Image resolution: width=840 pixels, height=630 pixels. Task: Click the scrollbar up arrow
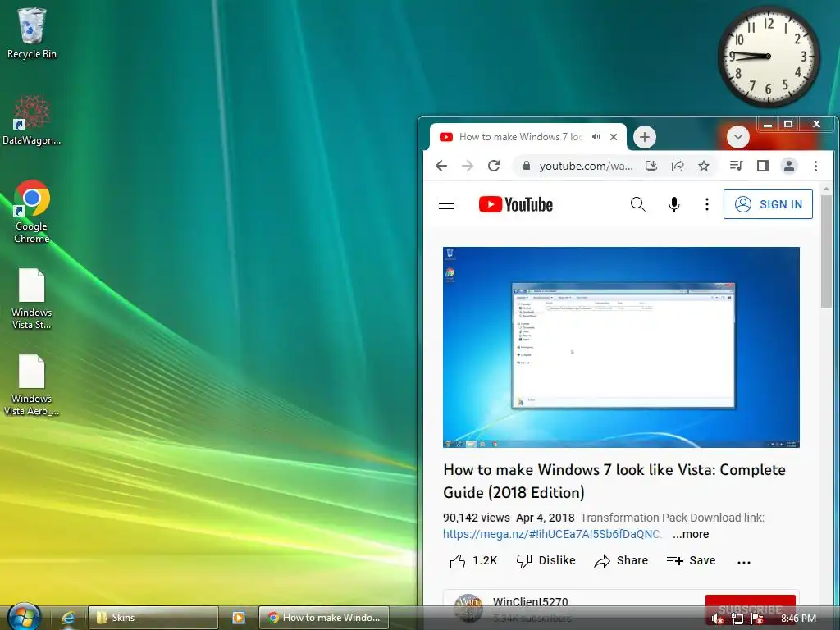pos(825,189)
